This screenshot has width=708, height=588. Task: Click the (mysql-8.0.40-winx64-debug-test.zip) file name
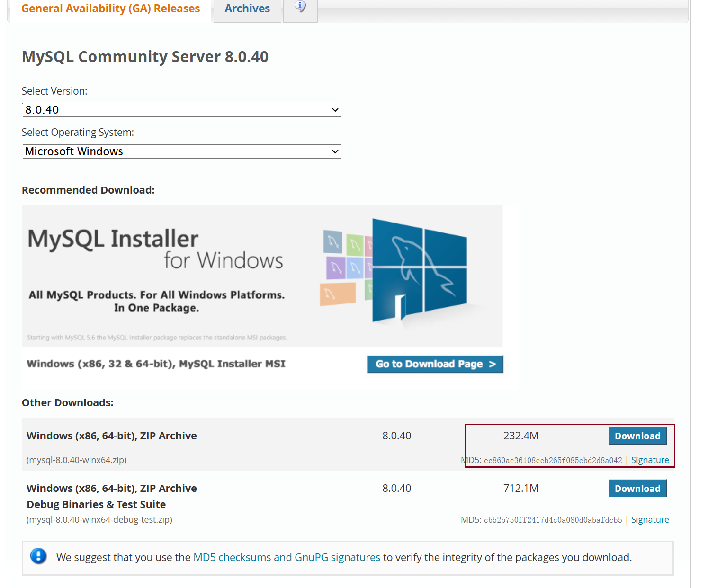pyautogui.click(x=99, y=520)
